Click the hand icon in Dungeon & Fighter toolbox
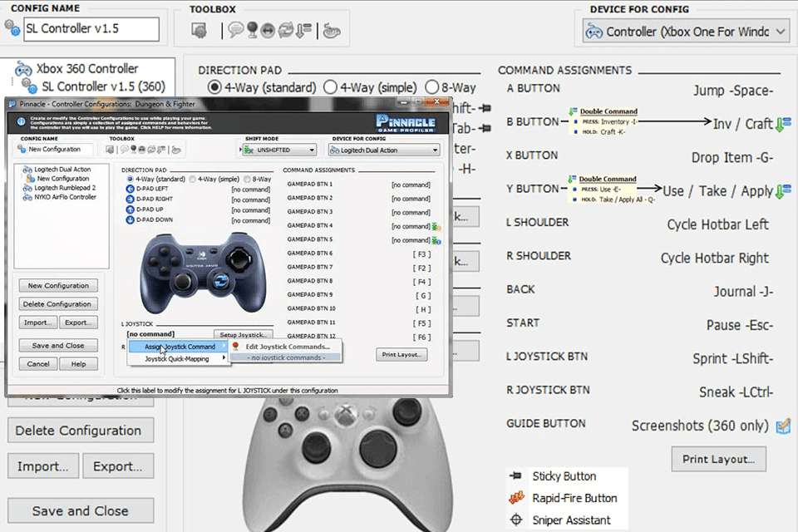This screenshot has height=532, width=798. 176,150
